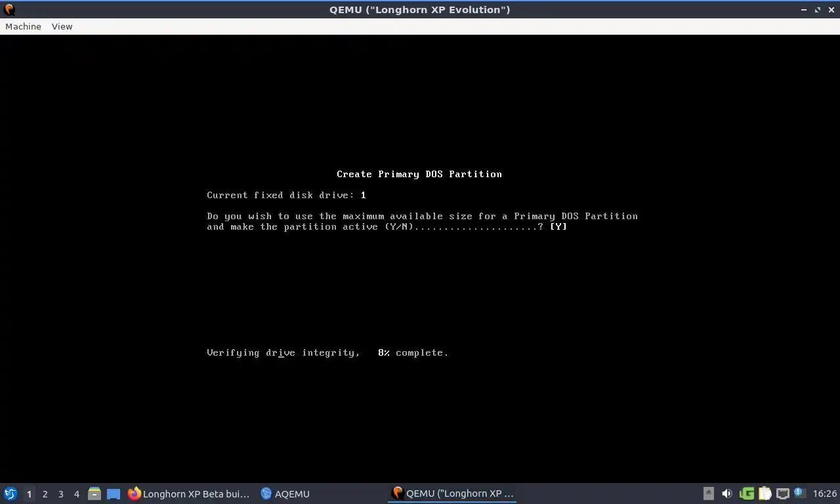Open the Lubuntu start menu icon

tap(10, 493)
